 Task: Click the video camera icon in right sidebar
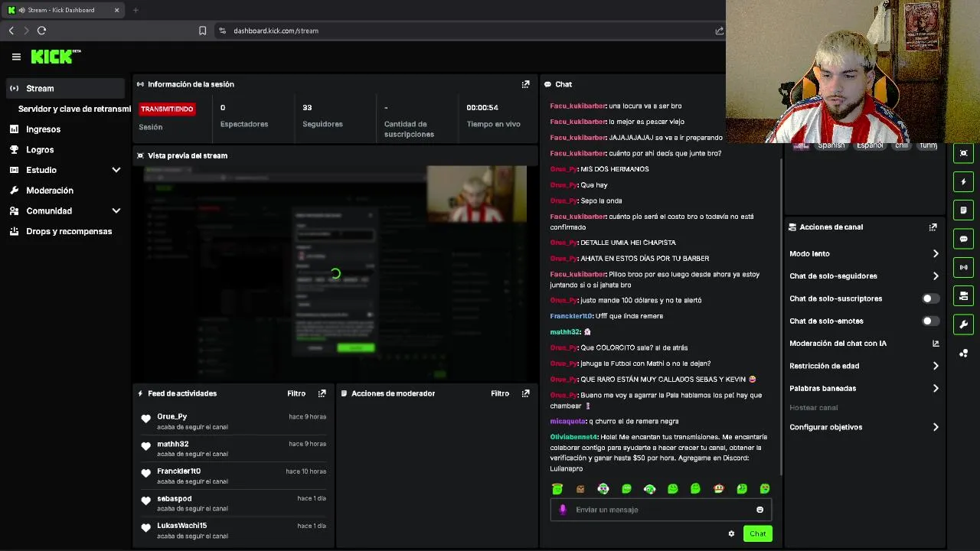pos(963,295)
